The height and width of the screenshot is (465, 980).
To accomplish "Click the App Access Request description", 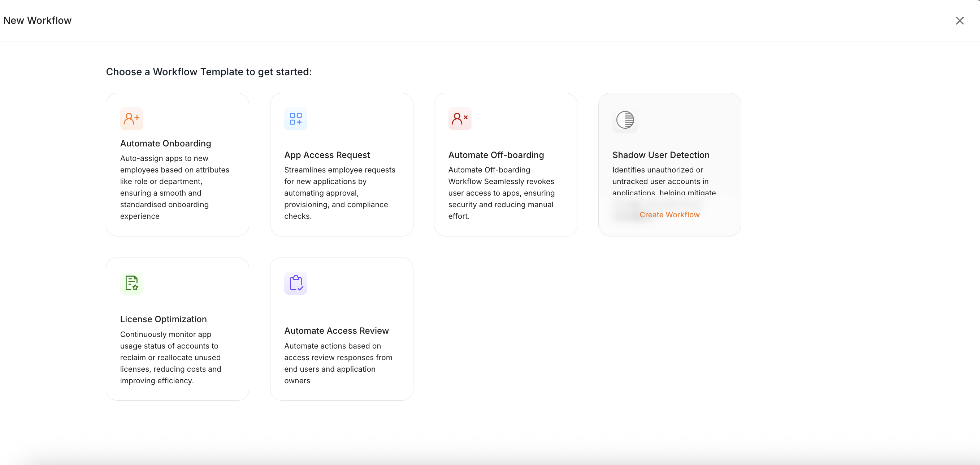I will [339, 193].
